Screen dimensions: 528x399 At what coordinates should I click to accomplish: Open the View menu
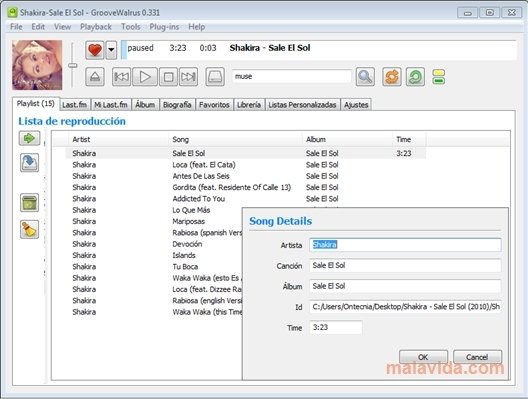click(x=63, y=27)
